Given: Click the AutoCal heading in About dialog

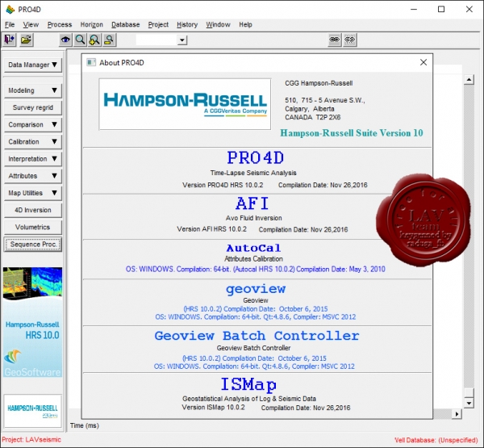Looking at the screenshot, I should tap(253, 248).
